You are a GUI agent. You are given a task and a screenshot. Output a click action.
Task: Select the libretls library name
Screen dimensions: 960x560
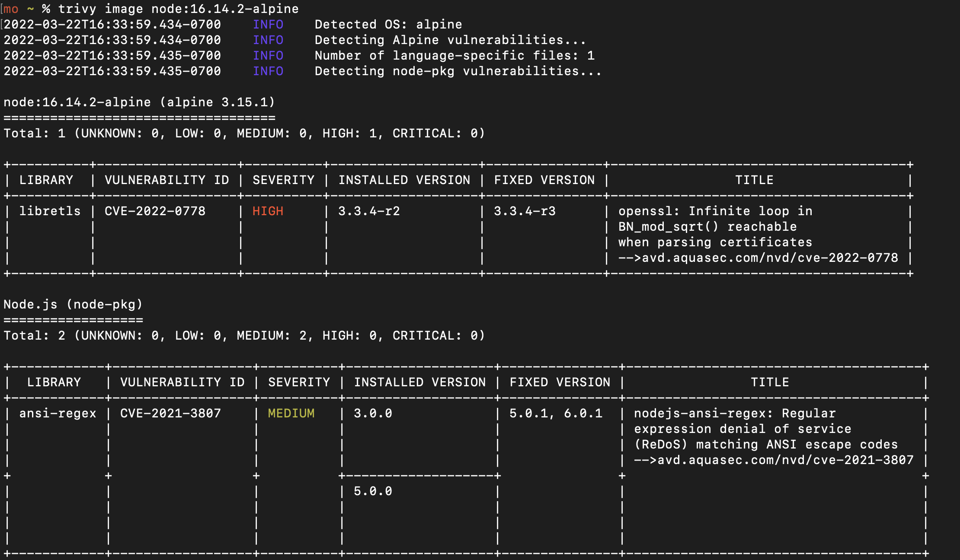point(50,211)
